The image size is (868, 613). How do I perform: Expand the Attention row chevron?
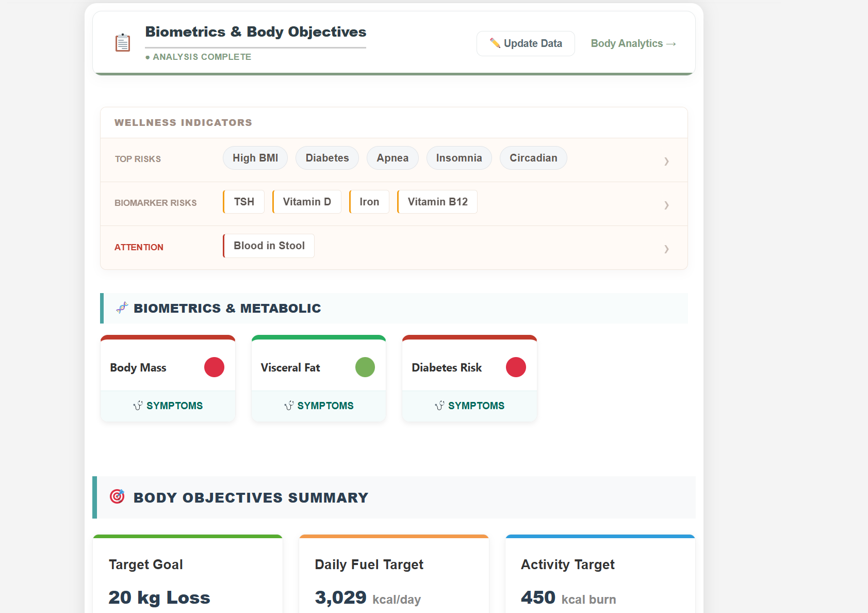(x=667, y=249)
